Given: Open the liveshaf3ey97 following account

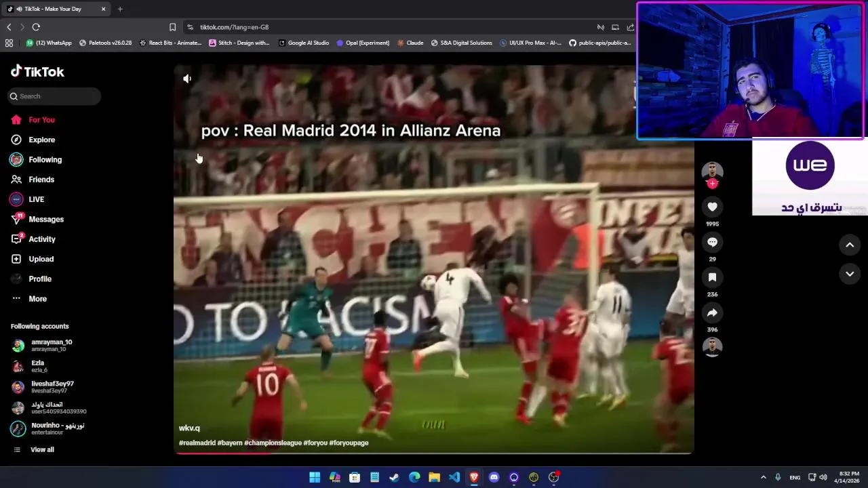Looking at the screenshot, I should (x=52, y=387).
